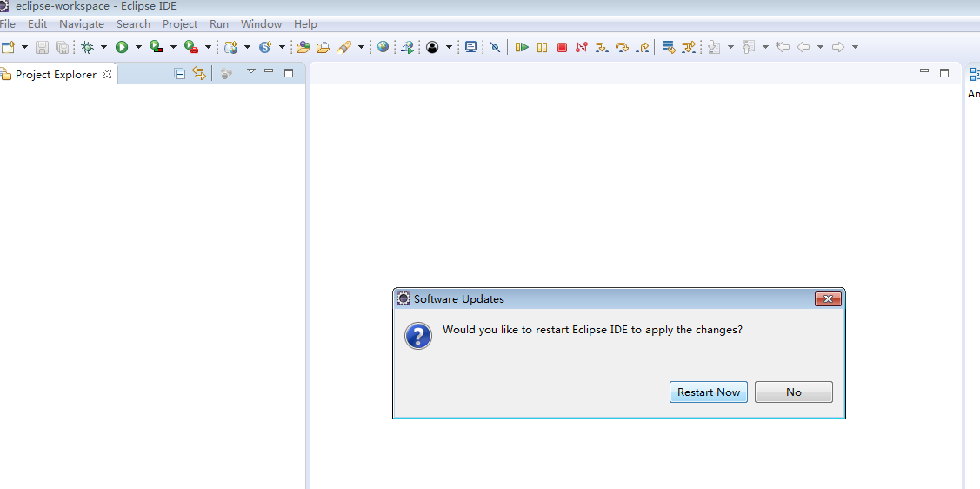Click the Forward navigation arrow

point(838,47)
